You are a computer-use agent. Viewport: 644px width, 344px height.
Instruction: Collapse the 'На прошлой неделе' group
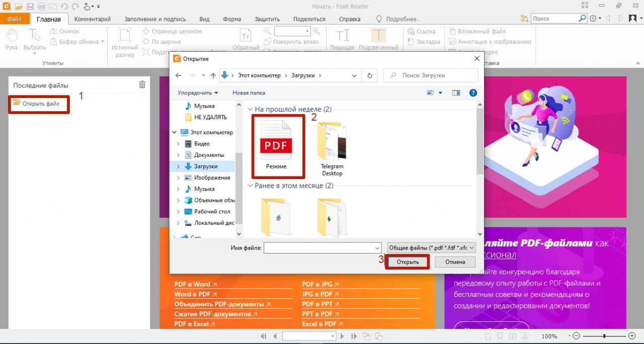pos(250,109)
